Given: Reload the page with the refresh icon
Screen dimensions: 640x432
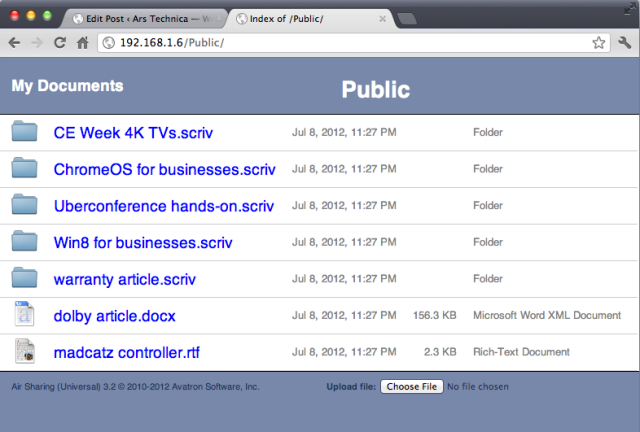Looking at the screenshot, I should click(60, 42).
